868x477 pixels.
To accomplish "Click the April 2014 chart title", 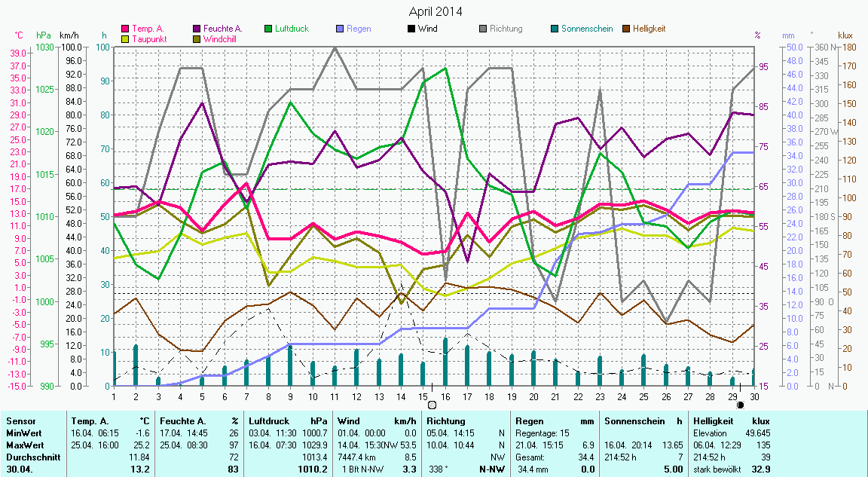I will click(436, 11).
